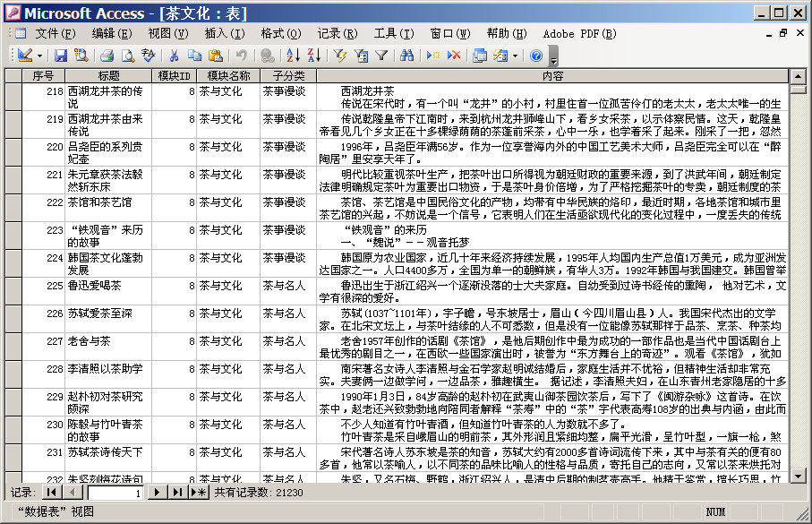Image resolution: width=812 pixels, height=524 pixels.
Task: Click the scroll down arrow
Action: click(x=798, y=476)
